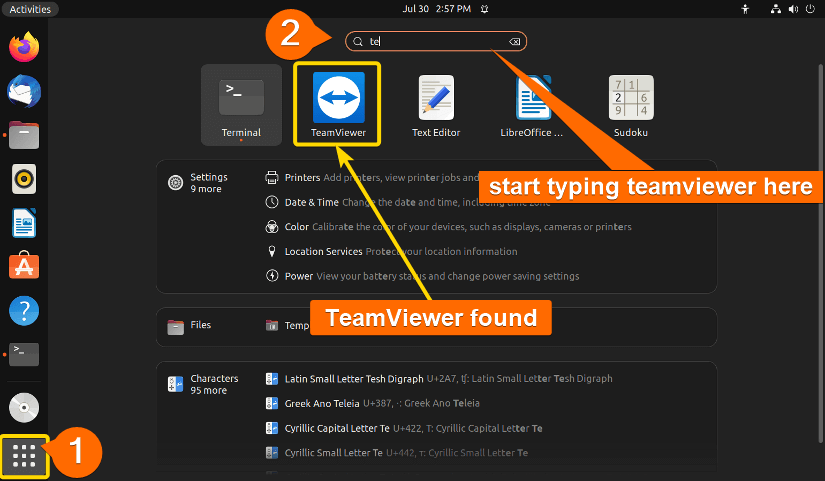
Task: Open the network status indicator
Action: pyautogui.click(x=776, y=9)
